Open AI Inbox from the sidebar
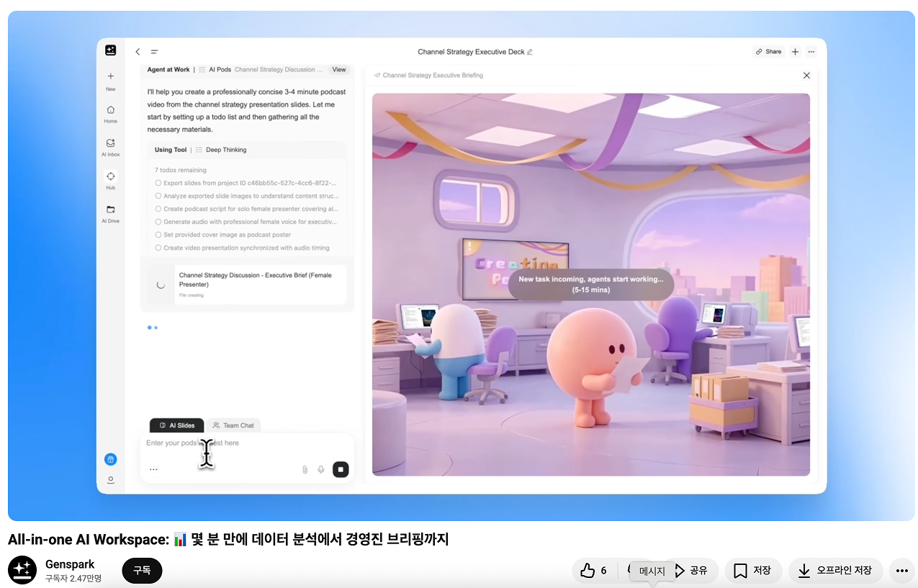918x588 pixels. point(110,146)
